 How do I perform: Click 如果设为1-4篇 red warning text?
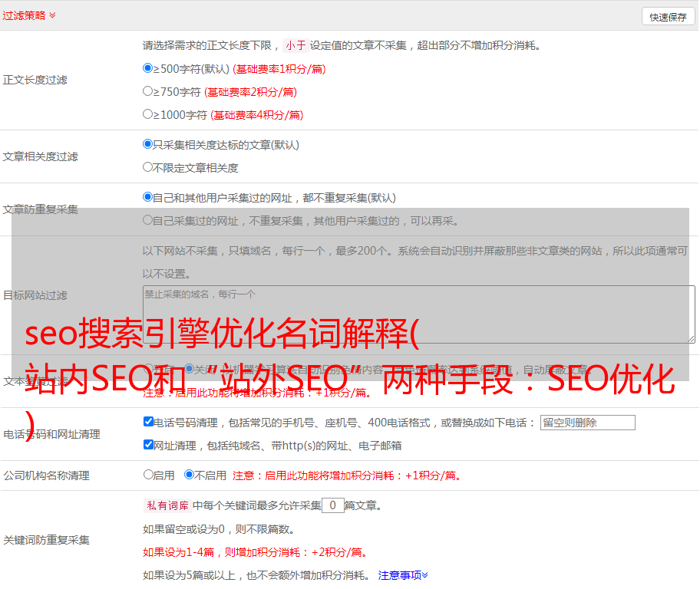point(256,552)
